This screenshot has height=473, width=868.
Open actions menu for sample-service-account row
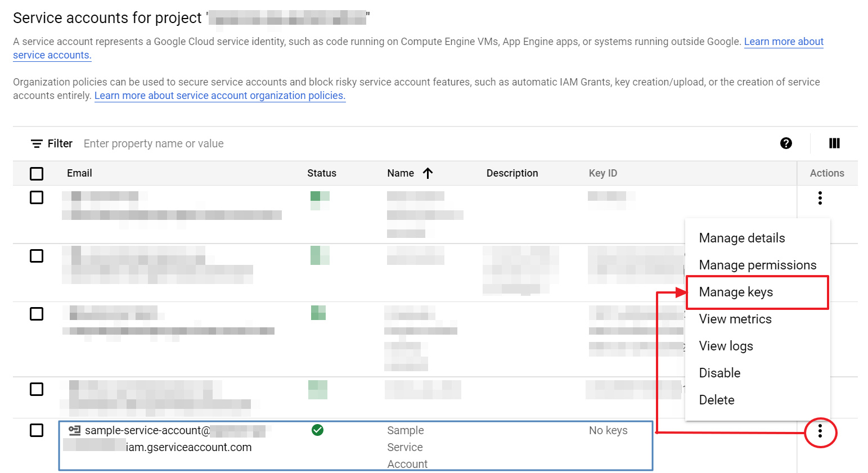(820, 431)
